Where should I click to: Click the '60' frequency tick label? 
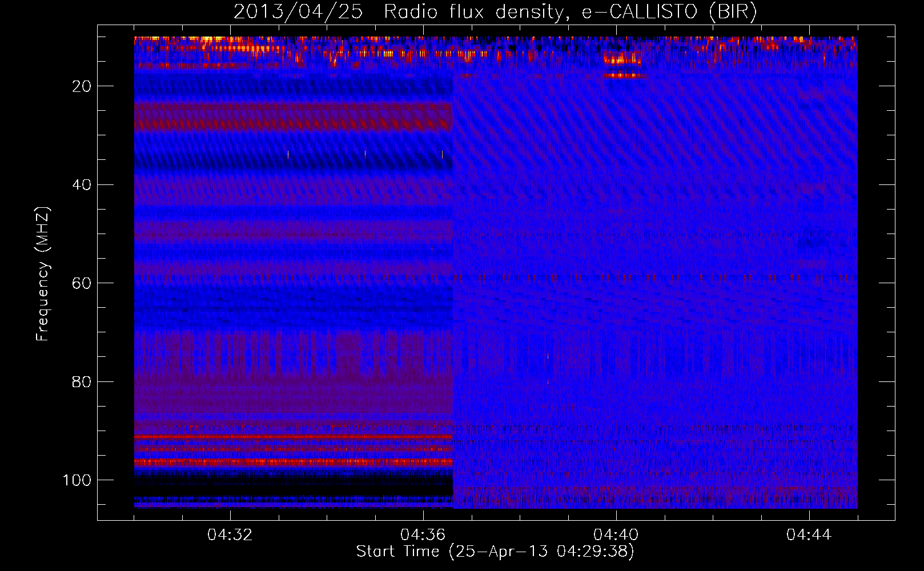pyautogui.click(x=82, y=283)
